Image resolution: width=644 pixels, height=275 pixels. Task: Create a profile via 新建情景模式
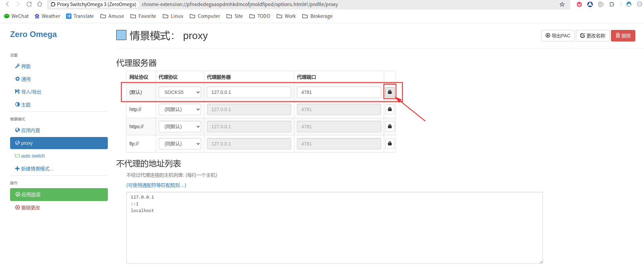[x=34, y=169]
